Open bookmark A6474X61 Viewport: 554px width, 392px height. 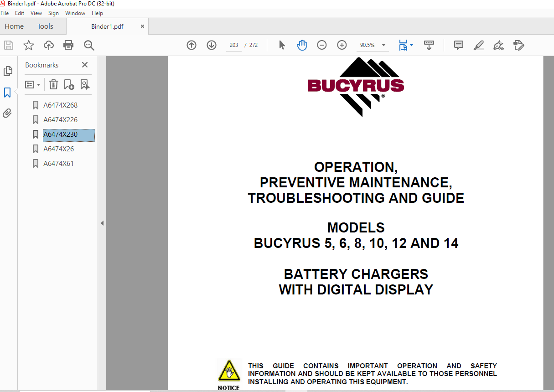(x=58, y=164)
